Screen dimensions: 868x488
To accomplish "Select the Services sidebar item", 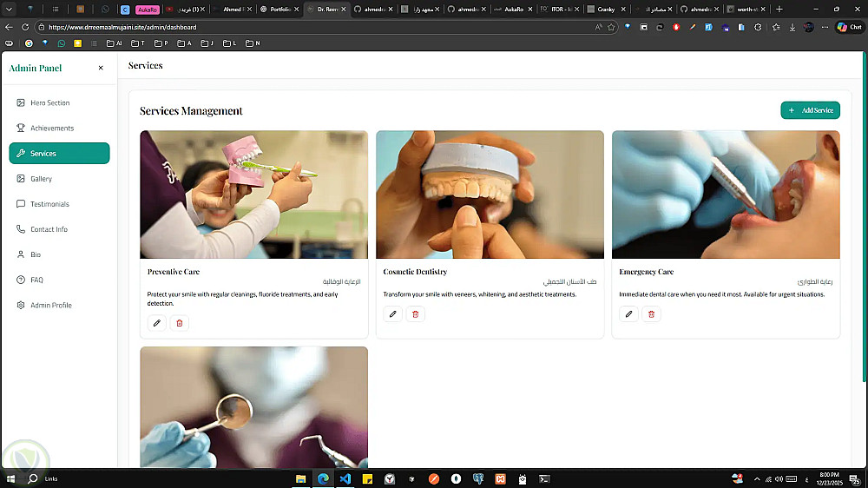I will tap(59, 154).
